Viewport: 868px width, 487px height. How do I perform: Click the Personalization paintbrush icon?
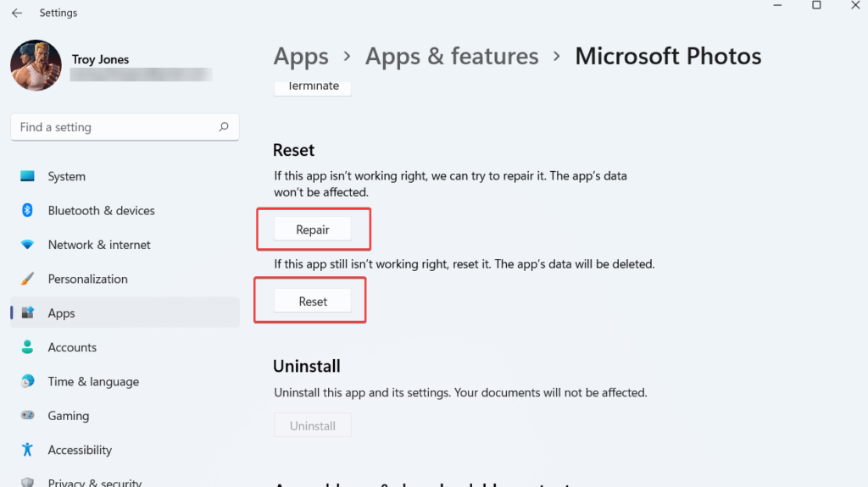click(27, 279)
